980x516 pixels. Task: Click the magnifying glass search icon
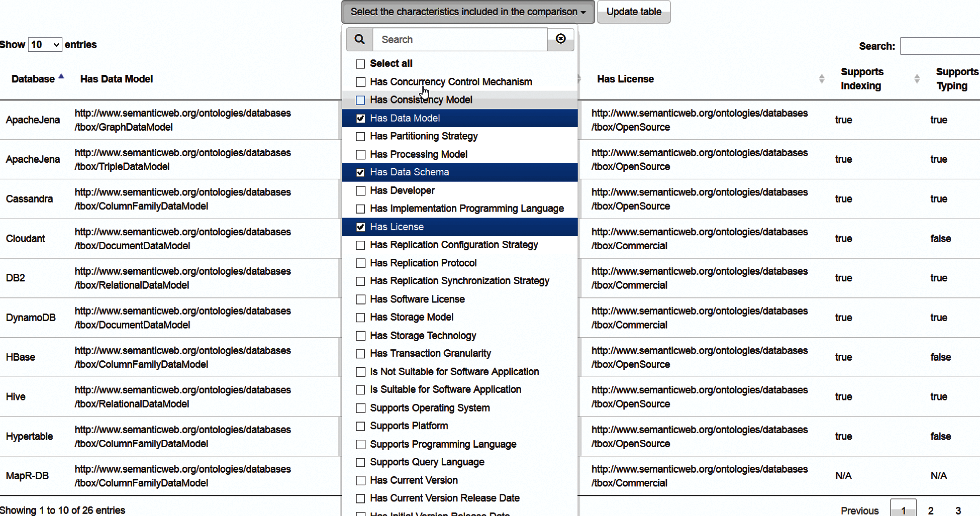tap(359, 39)
